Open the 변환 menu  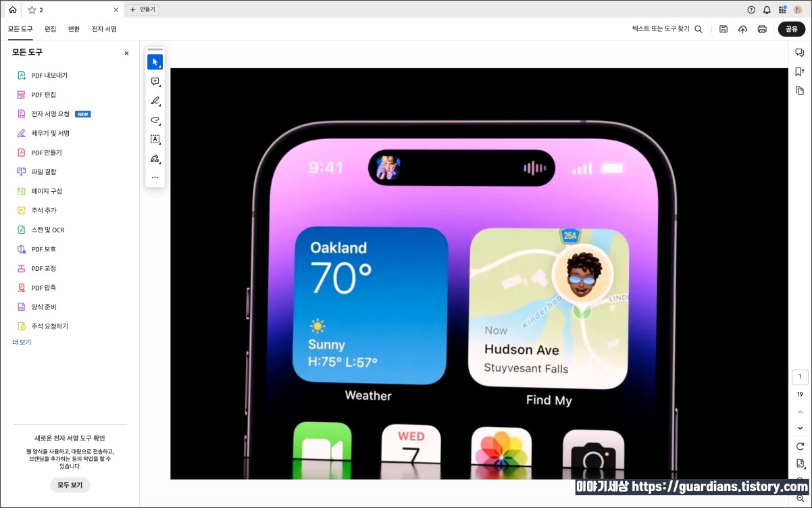[x=74, y=29]
